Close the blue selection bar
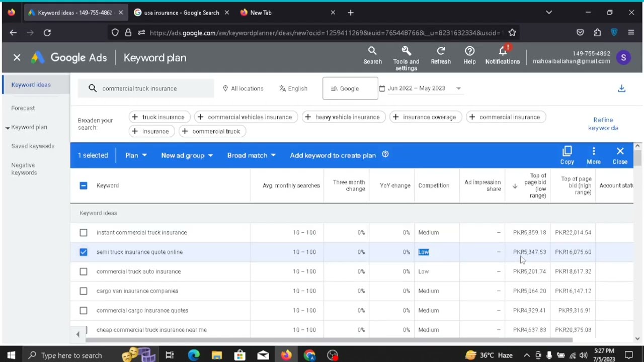 pos(620,155)
